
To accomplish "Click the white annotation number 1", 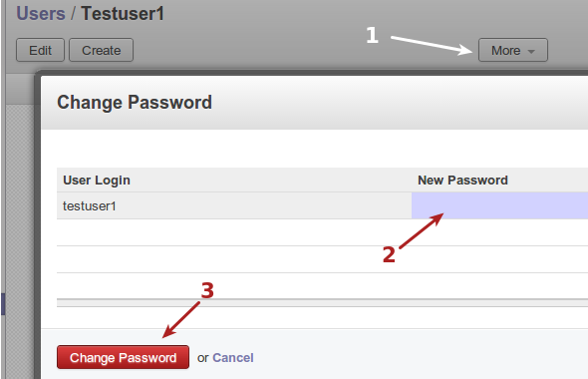I will 372,35.
